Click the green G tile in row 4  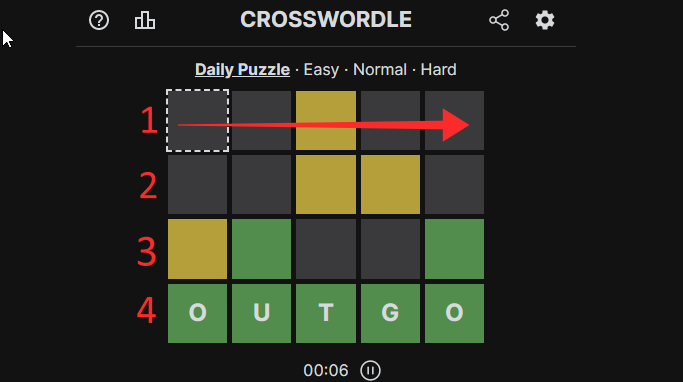[390, 313]
